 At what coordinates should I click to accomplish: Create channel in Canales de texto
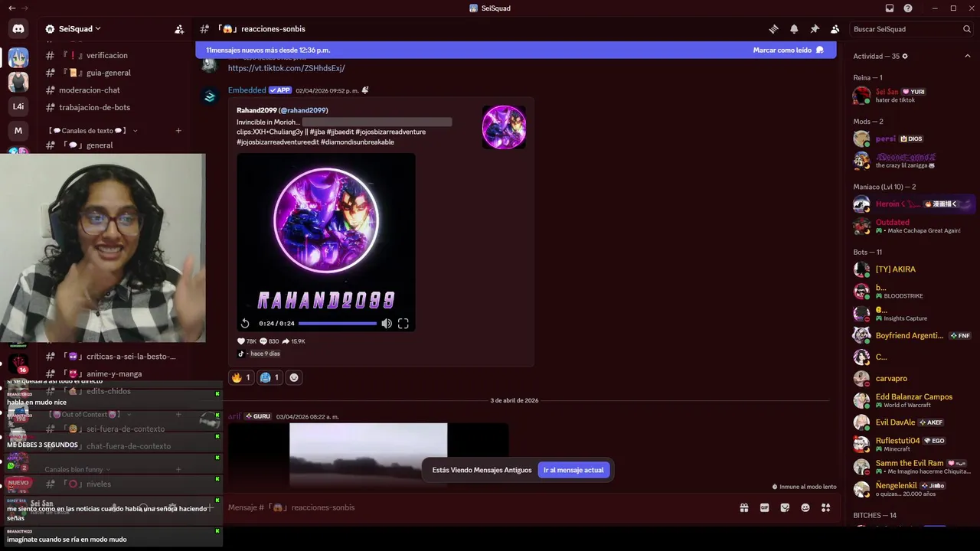pos(178,131)
